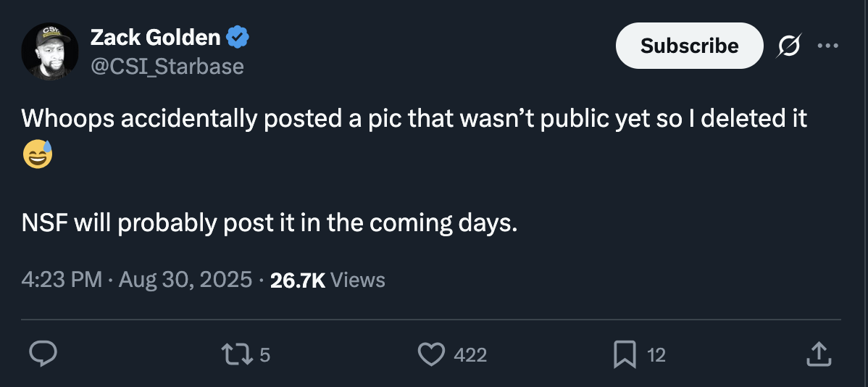Click the bookmark count of 12

tap(656, 355)
